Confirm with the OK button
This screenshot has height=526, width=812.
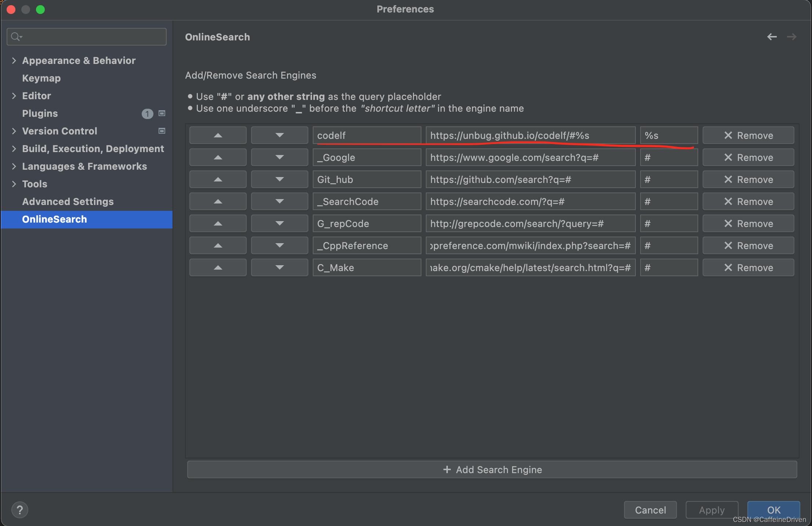773,510
